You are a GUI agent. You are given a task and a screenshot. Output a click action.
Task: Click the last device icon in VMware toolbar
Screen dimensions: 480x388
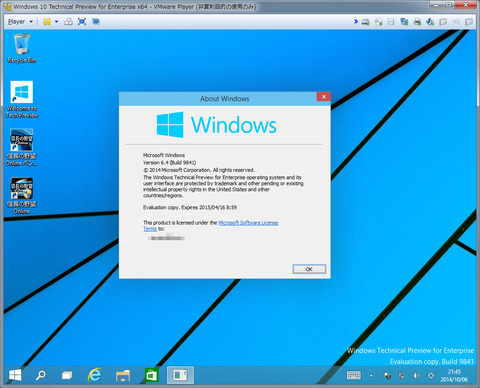469,22
